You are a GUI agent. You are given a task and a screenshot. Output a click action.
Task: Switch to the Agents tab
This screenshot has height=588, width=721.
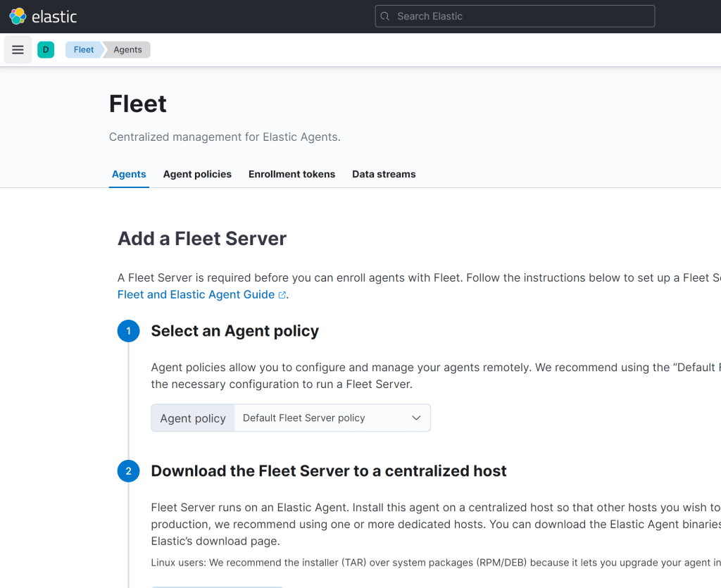point(129,174)
